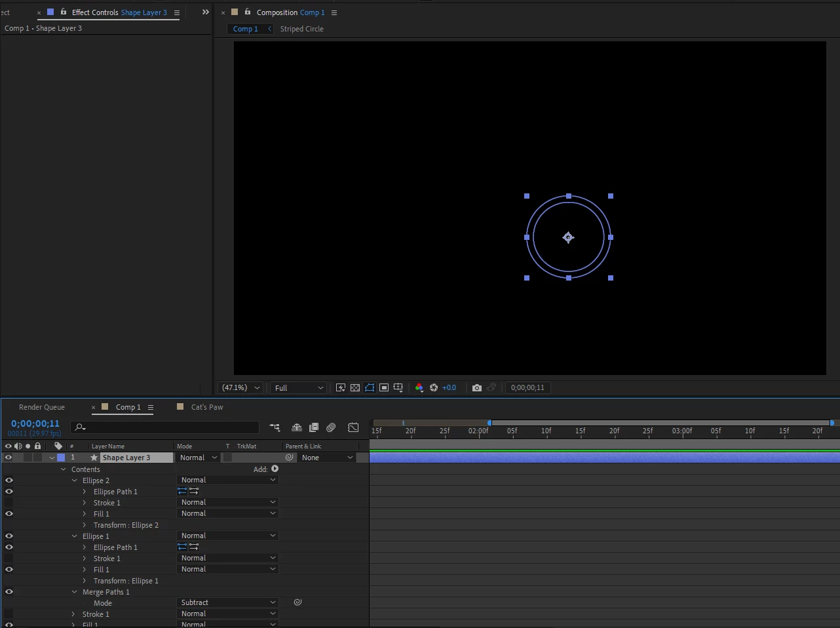The height and width of the screenshot is (628, 840).
Task: Hide Fill 1 under Ellipse 2
Action: click(9, 513)
